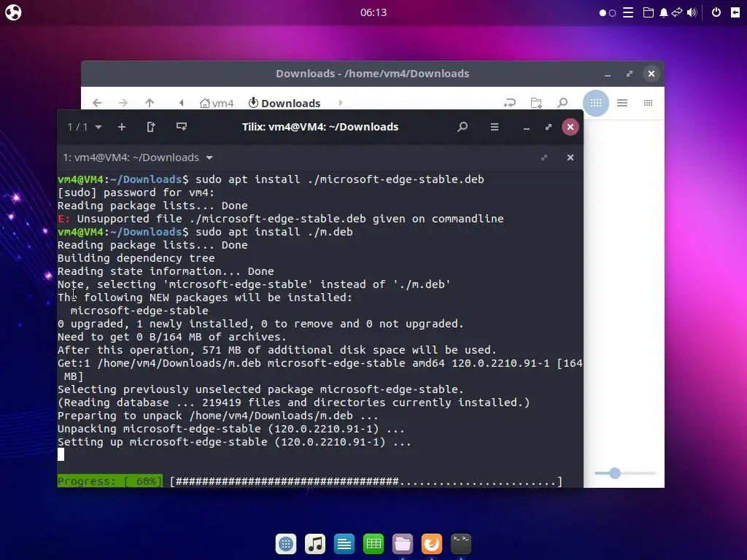Click 'Unpacking microsoft-edge-stable' terminal line
The image size is (747, 560).
pos(231,429)
